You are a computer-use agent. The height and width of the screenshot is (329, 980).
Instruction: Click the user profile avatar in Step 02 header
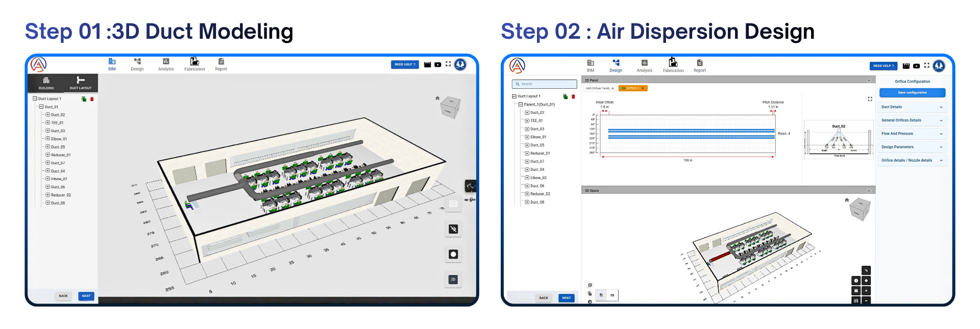939,66
